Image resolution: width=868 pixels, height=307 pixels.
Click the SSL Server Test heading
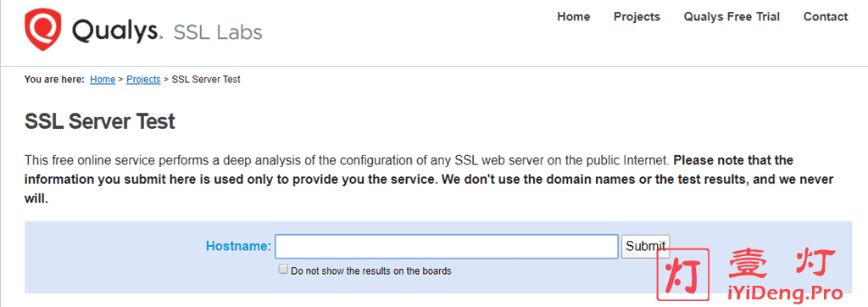100,121
